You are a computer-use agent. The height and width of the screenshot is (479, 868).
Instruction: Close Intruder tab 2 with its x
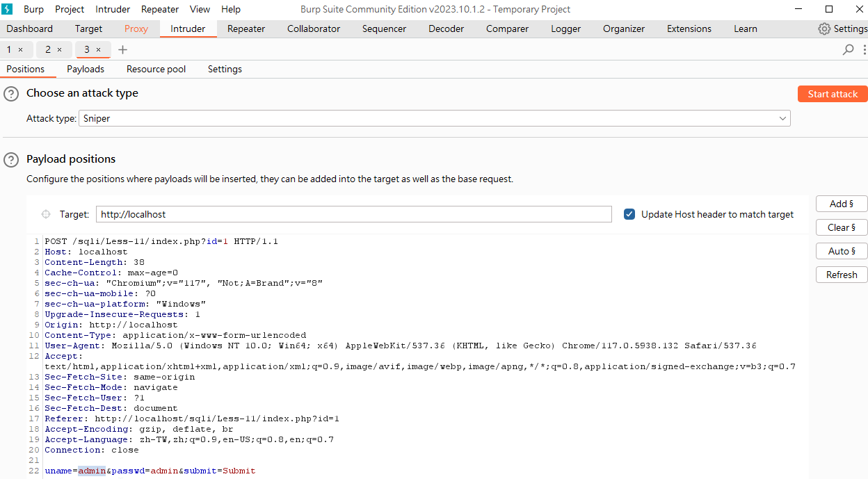pyautogui.click(x=59, y=50)
